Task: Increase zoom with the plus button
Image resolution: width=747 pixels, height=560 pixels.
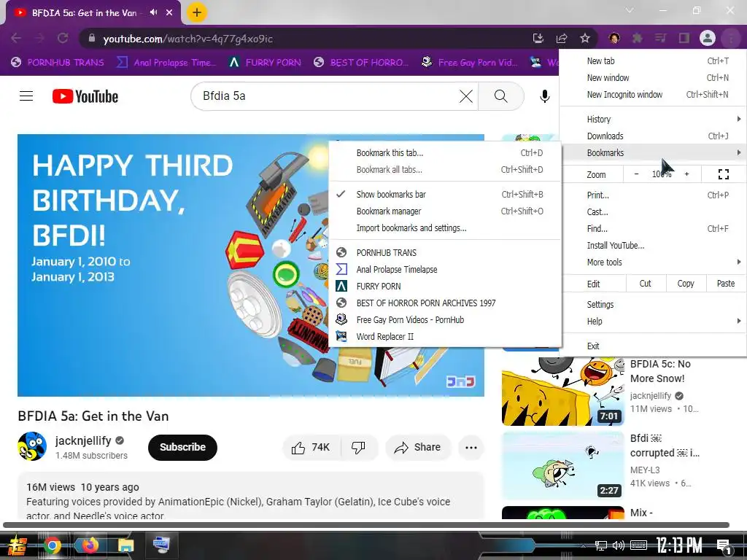Action: pos(686,174)
